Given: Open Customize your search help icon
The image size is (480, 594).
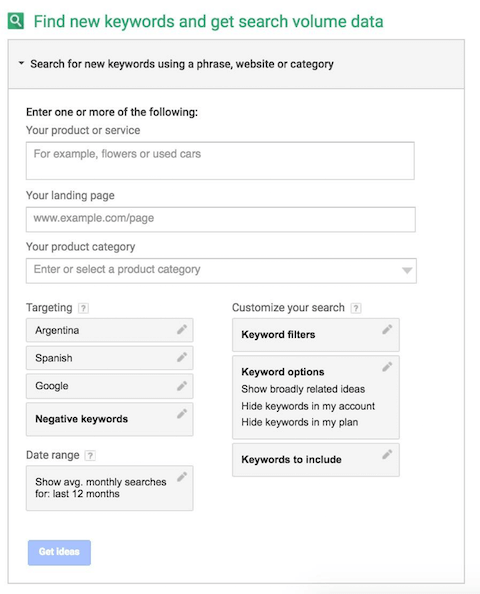Looking at the screenshot, I should pyautogui.click(x=356, y=308).
